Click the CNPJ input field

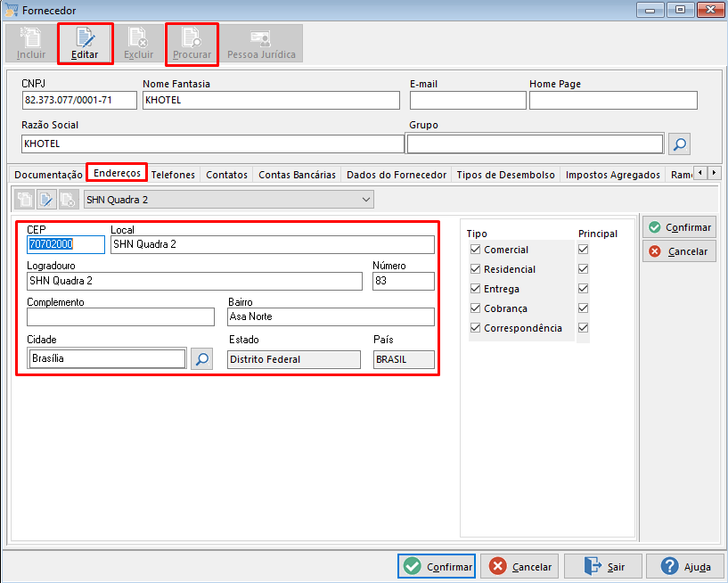click(79, 101)
